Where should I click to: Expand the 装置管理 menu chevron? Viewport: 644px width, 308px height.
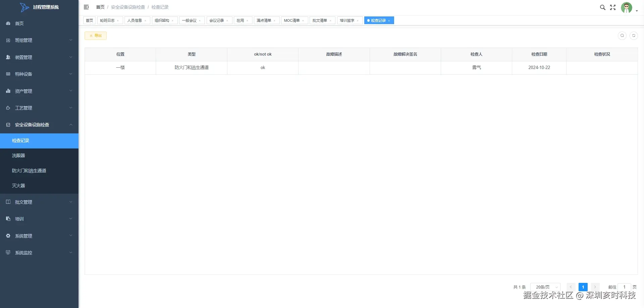click(x=71, y=57)
